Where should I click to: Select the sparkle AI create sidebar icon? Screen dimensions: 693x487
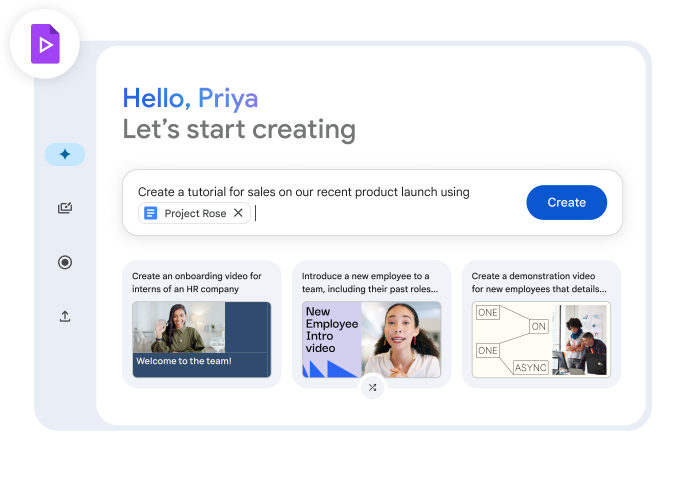point(65,154)
